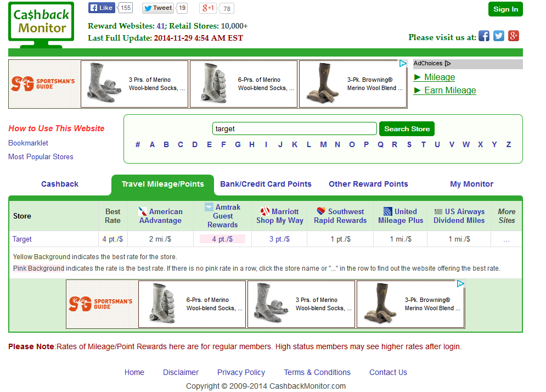The height and width of the screenshot is (392, 546).
Task: Open the How to Use This Website link
Action: click(57, 128)
